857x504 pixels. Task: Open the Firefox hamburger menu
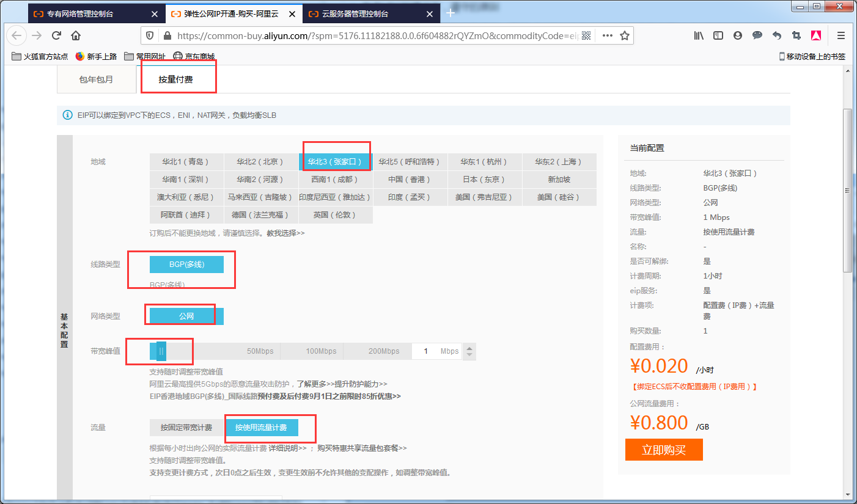[839, 35]
